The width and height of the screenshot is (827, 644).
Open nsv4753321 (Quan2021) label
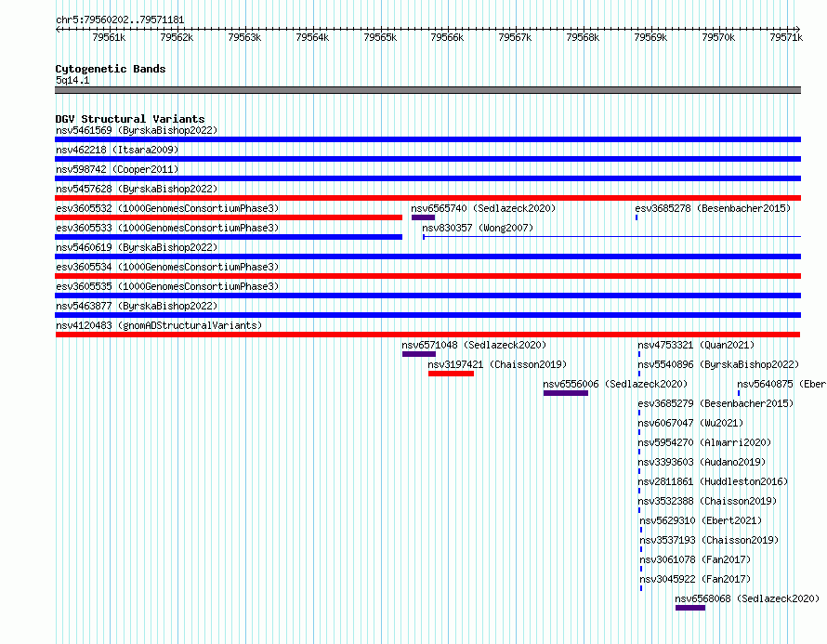(696, 345)
